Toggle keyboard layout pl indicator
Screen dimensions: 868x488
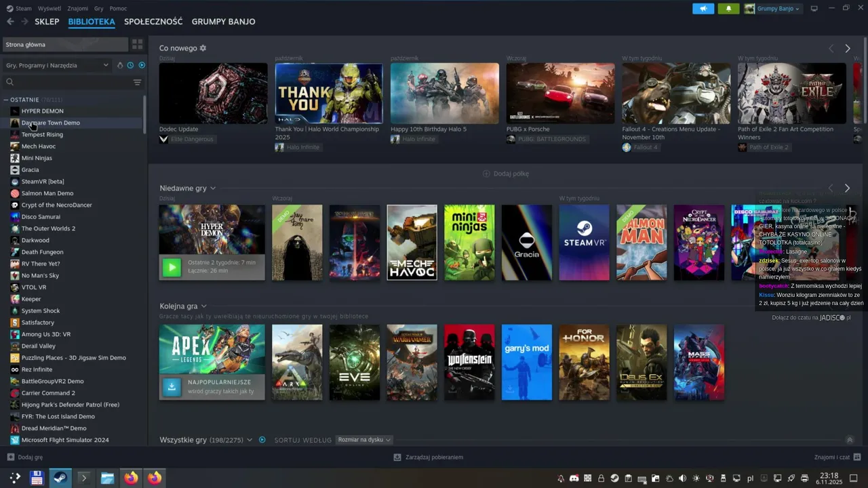pyautogui.click(x=750, y=479)
